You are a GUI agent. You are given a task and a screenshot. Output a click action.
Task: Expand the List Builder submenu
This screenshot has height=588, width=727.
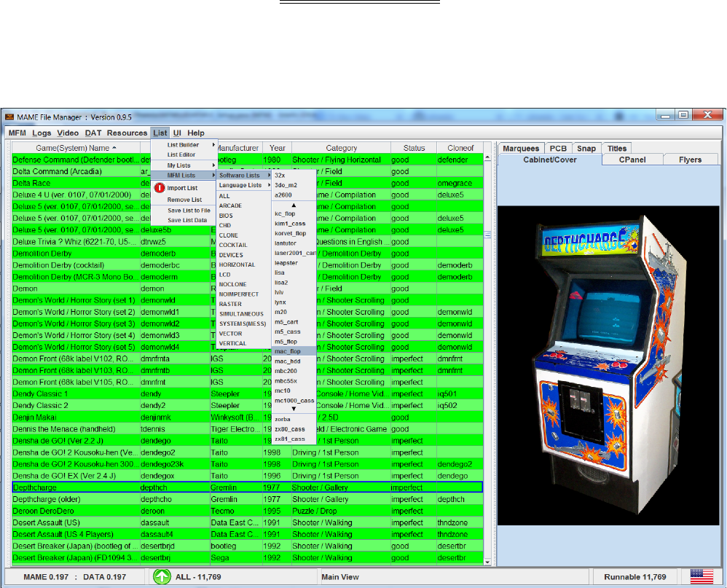tap(184, 145)
